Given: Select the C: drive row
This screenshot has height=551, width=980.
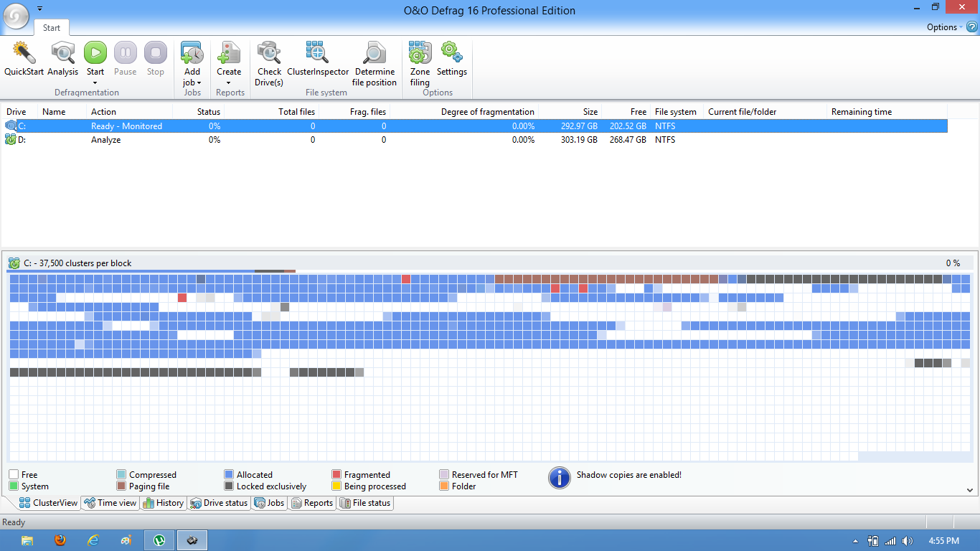Looking at the screenshot, I should pos(474,126).
